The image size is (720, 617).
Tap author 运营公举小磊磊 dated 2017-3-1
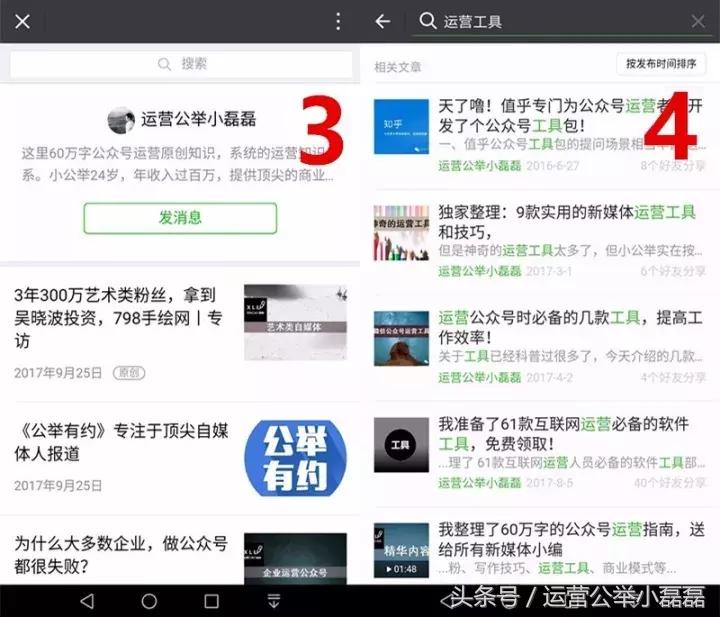479,271
